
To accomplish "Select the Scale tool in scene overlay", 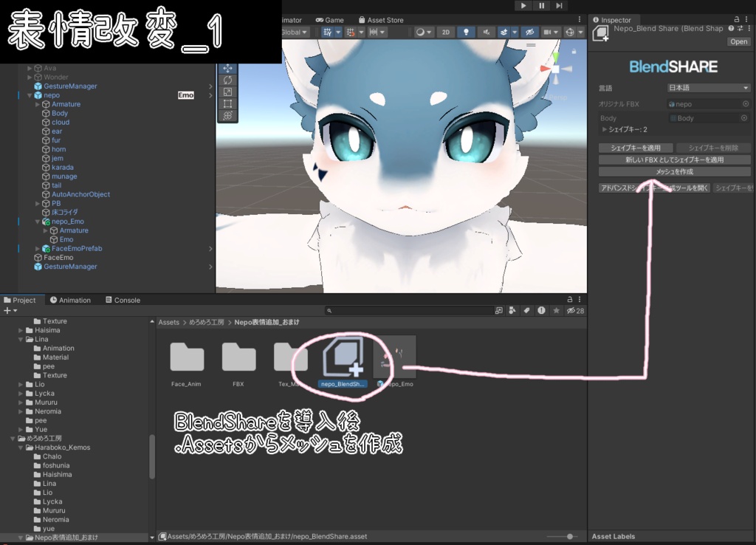I will (227, 92).
